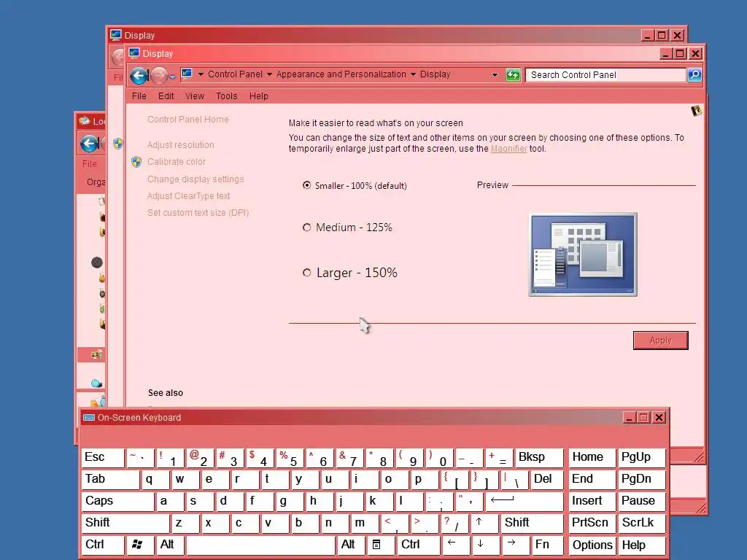Click the down arrow key

point(486,545)
